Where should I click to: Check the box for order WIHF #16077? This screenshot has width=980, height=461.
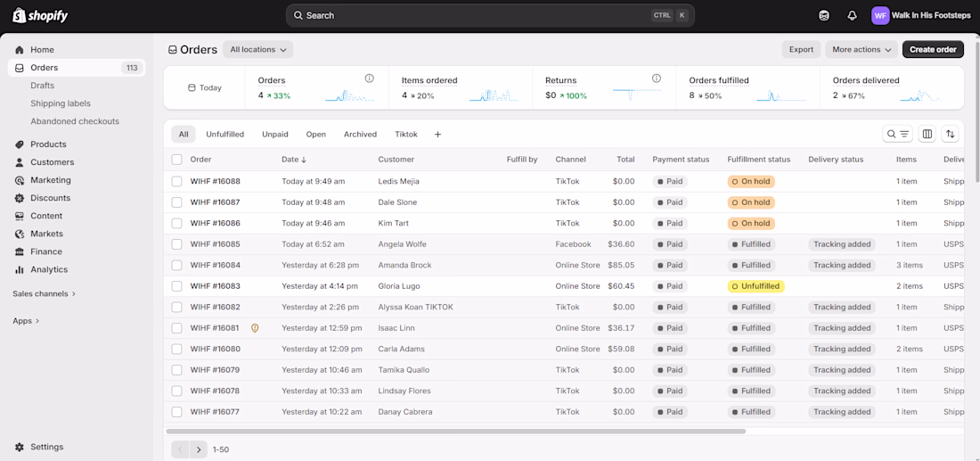177,412
